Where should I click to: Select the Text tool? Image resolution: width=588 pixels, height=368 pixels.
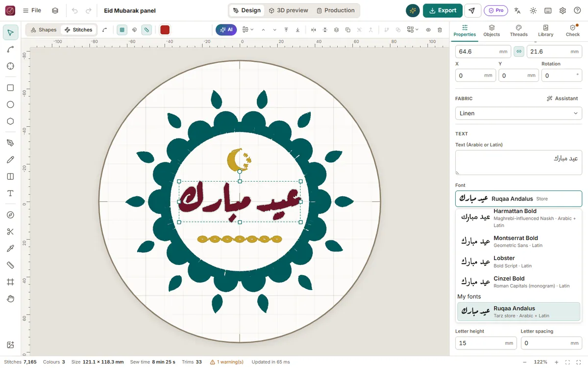click(10, 193)
